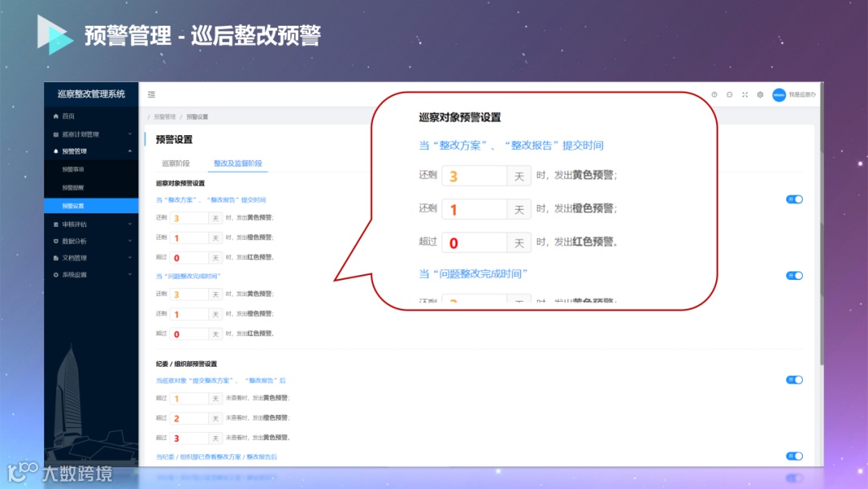Click the 超过 1 天 未查看 input field

[x=189, y=399]
